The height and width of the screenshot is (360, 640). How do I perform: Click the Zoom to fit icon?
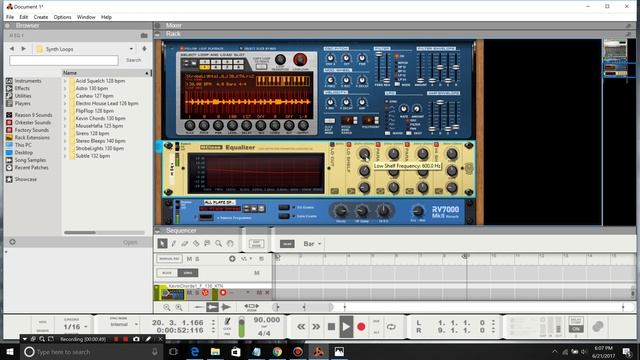pos(251,307)
